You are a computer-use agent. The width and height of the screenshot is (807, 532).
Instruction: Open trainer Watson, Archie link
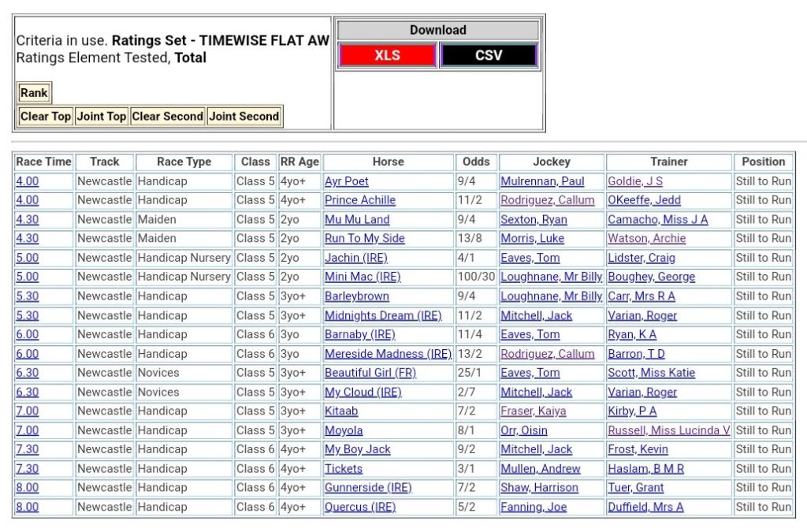pyautogui.click(x=646, y=239)
